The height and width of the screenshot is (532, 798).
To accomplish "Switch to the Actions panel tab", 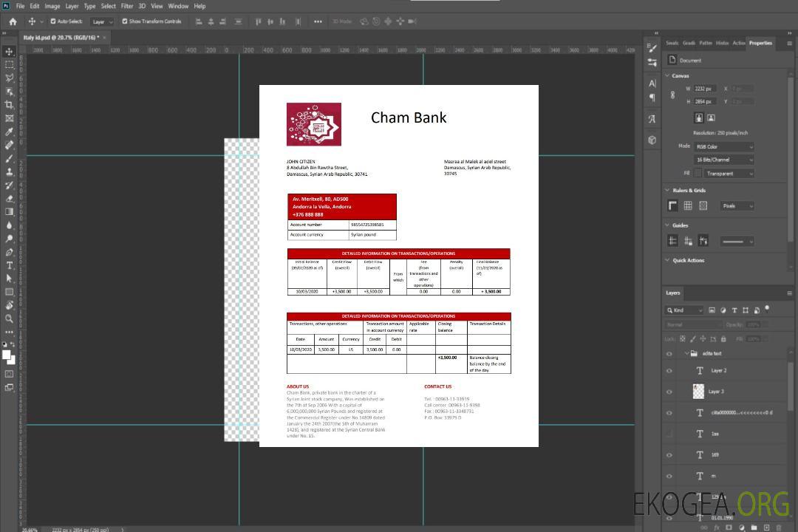I will pos(738,43).
